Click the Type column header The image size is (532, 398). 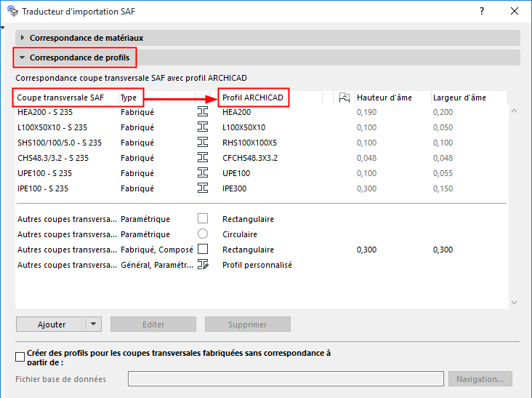(x=157, y=97)
